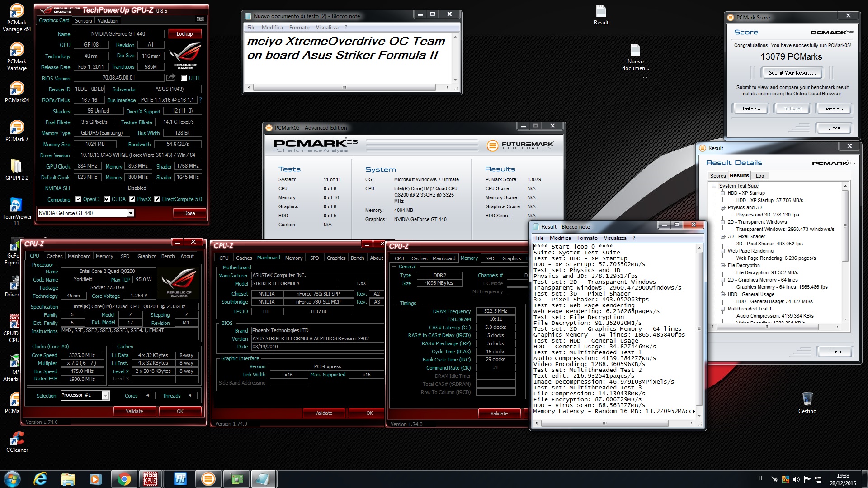
Task: Click GPU-Z BIOS export share icon
Action: click(170, 78)
